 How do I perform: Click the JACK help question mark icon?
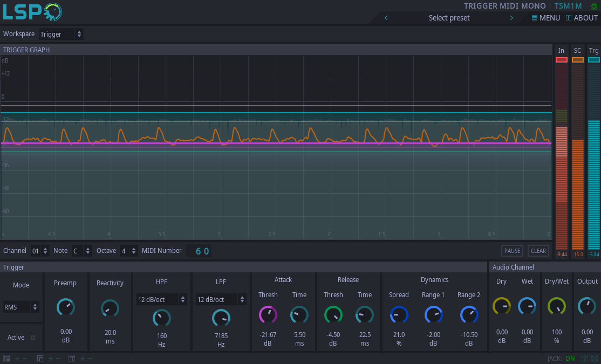pos(584,358)
